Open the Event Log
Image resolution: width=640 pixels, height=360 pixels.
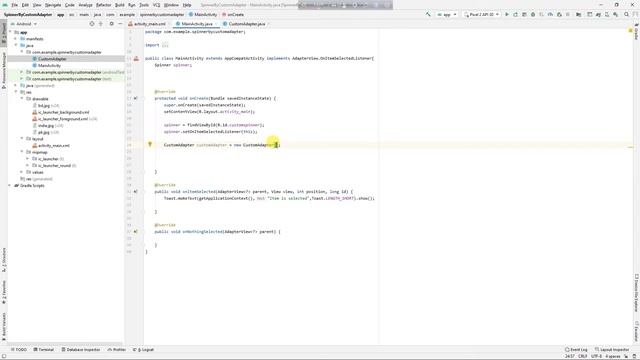pyautogui.click(x=576, y=350)
